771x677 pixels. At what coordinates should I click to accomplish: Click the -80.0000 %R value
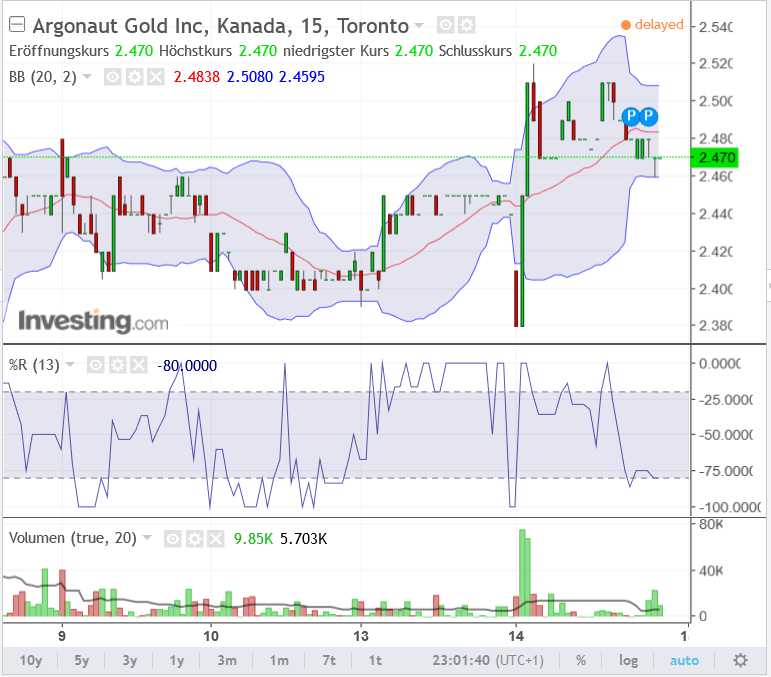[x=187, y=366]
